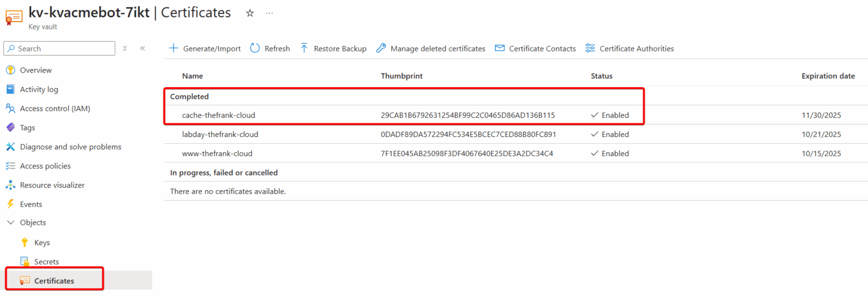
Task: Open labday-thefrank-cloud certificate
Action: [220, 134]
